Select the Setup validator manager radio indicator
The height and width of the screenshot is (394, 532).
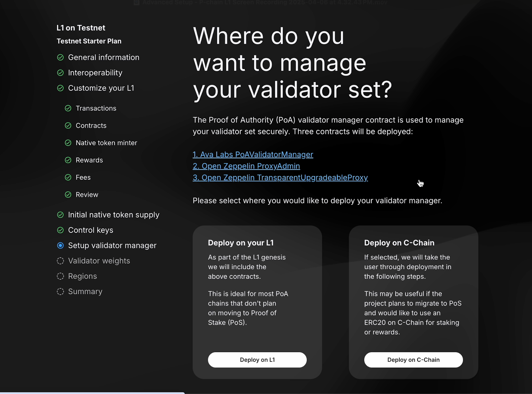coord(61,245)
